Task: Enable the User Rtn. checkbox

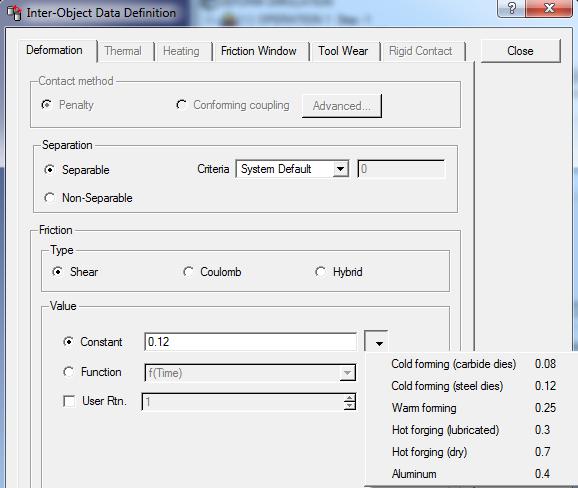Action: pyautogui.click(x=69, y=401)
